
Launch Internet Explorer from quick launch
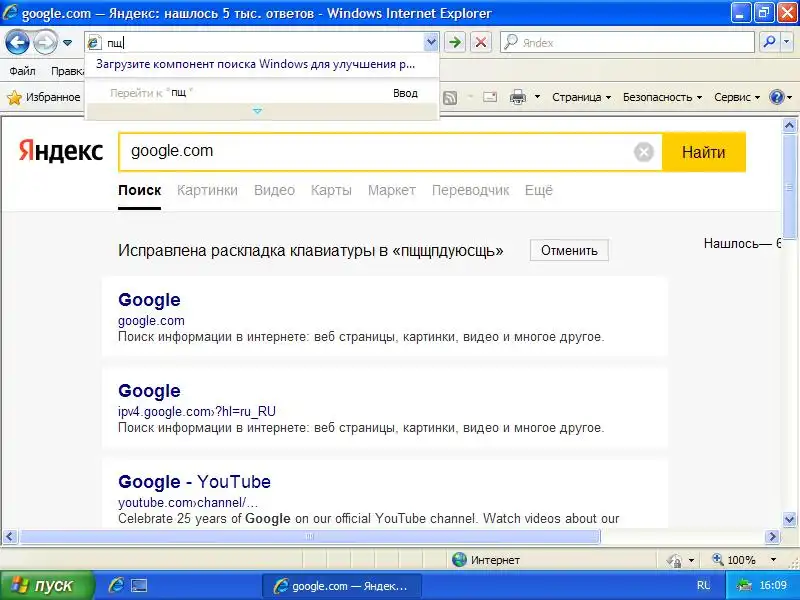116,585
